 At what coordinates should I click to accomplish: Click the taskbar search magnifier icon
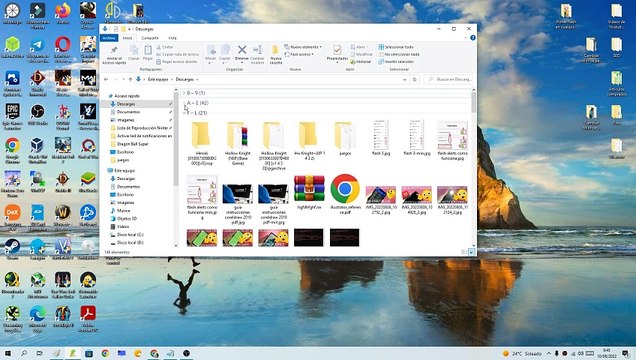point(24,353)
